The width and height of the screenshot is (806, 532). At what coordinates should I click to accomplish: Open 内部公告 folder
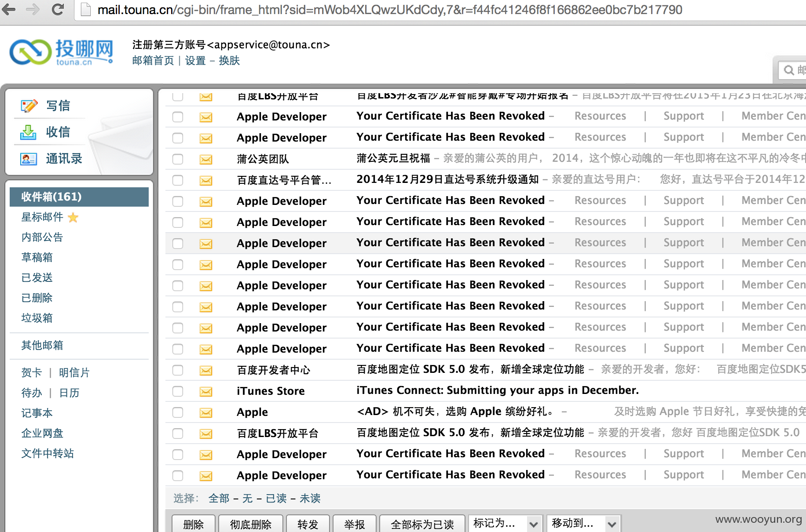[42, 237]
